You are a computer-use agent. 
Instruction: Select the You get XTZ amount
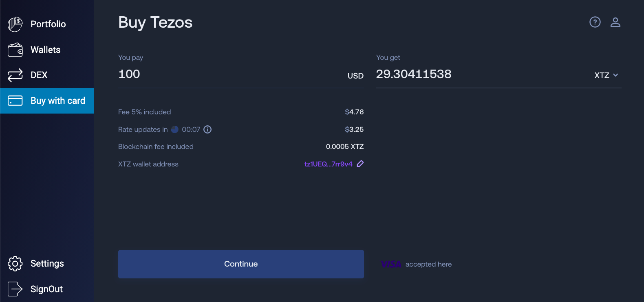[414, 74]
